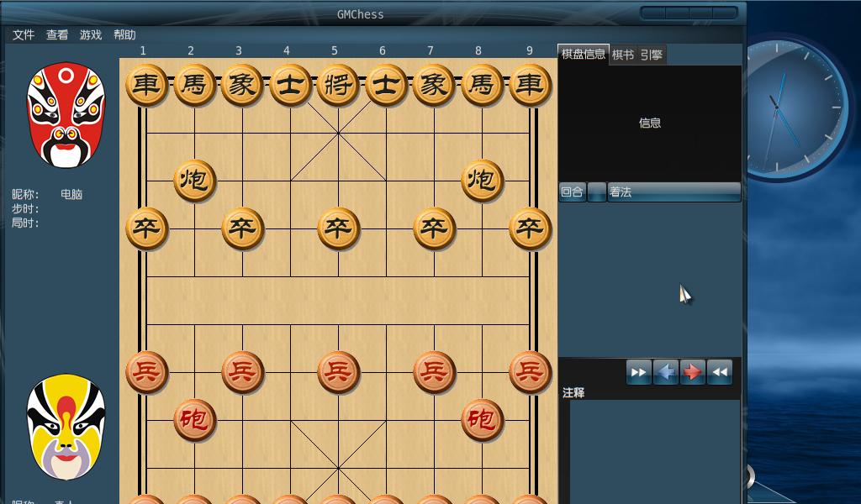Switch to the 棋盘信息 tab
861x504 pixels.
[584, 55]
